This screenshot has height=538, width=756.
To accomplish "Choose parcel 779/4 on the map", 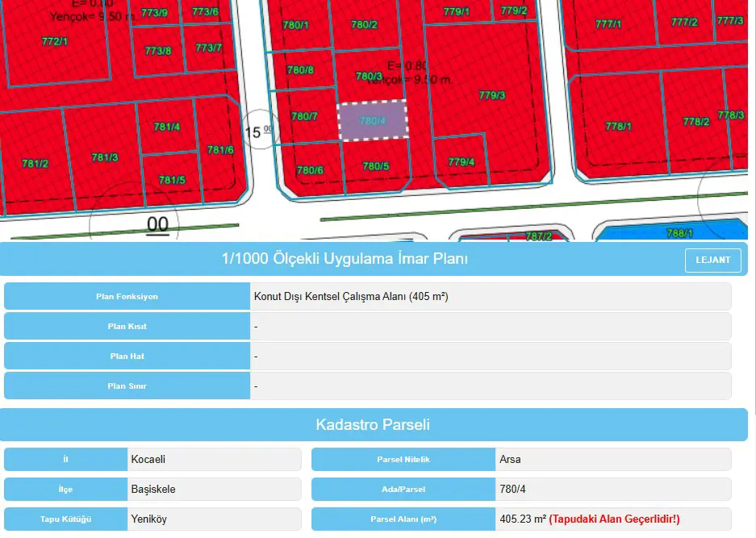I will point(461,162).
